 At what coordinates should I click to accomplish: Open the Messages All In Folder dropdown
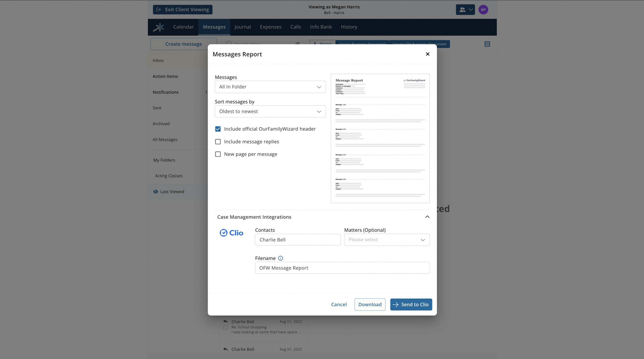(270, 87)
